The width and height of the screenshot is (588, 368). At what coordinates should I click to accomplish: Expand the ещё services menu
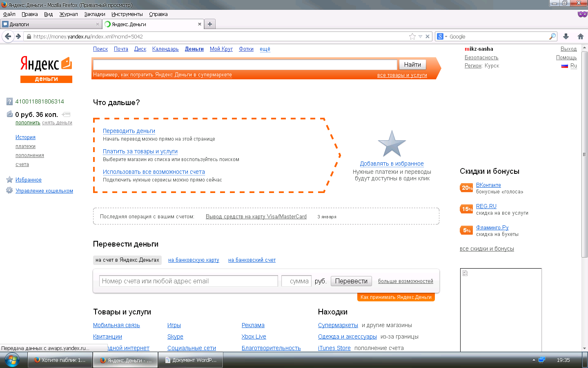click(265, 49)
